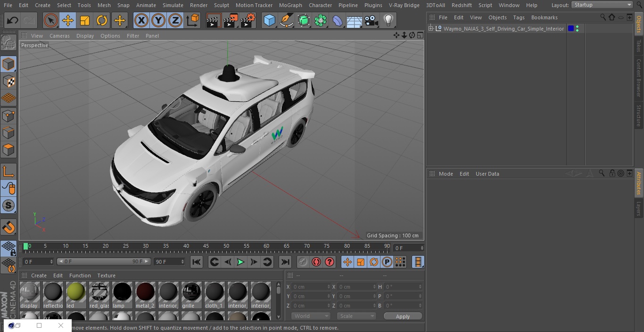Screen dimensions: 644x332
Task: Open the V-Ray Bridge menu
Action: 404,5
